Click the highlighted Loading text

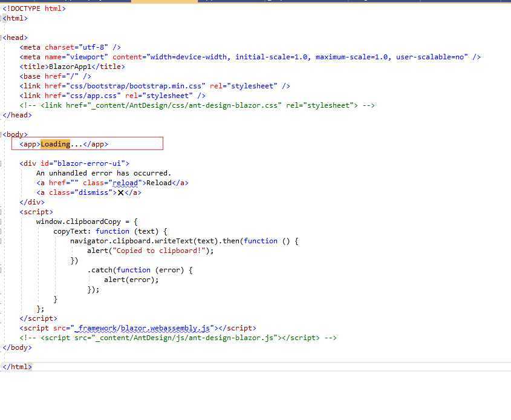56,144
